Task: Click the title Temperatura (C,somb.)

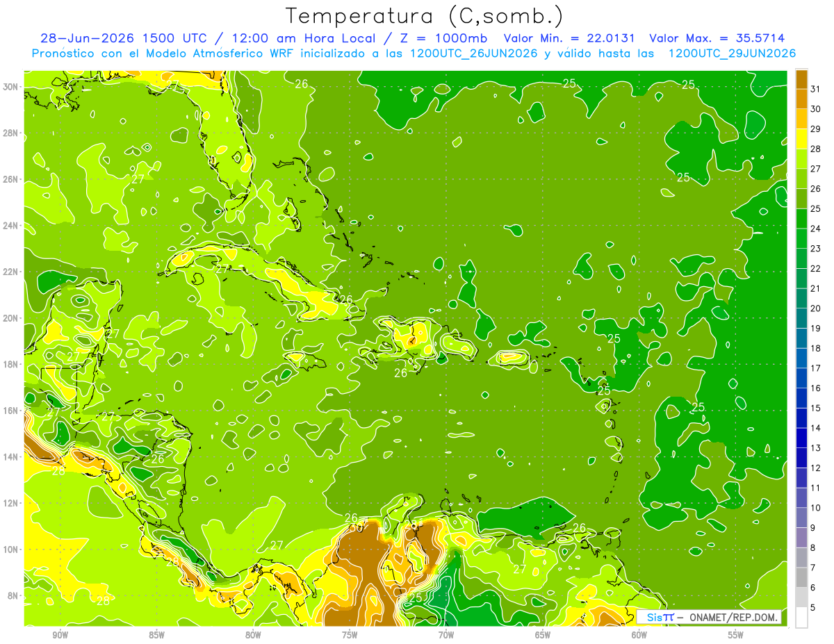Action: 425,16
